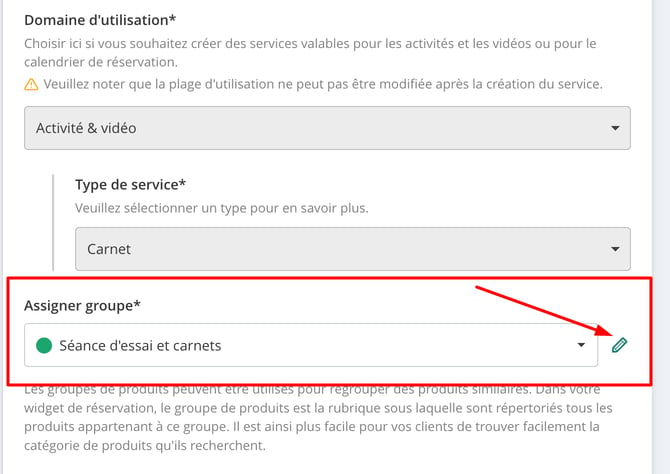The width and height of the screenshot is (670, 474).
Task: Click the Domaine d'utilisation heading
Action: point(100,20)
